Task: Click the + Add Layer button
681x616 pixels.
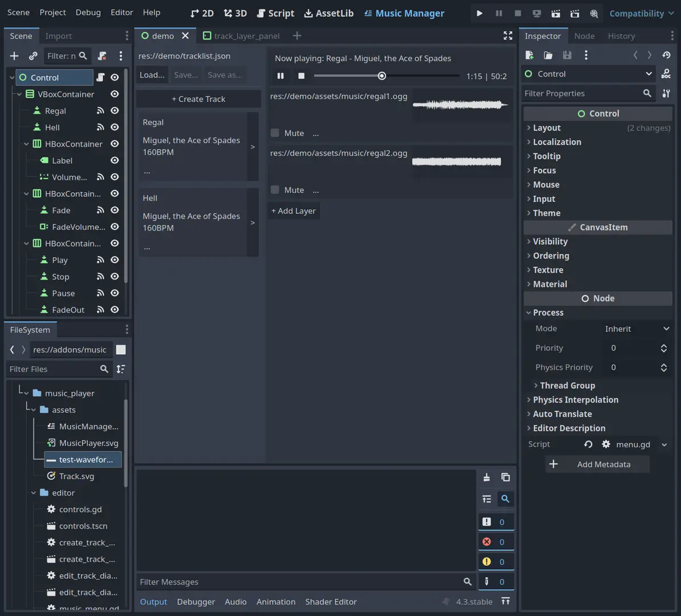Action: (294, 210)
